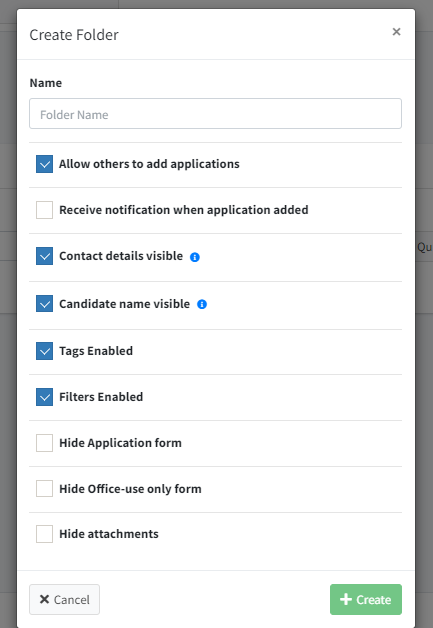Click the Allow others to add applications label

pos(149,164)
